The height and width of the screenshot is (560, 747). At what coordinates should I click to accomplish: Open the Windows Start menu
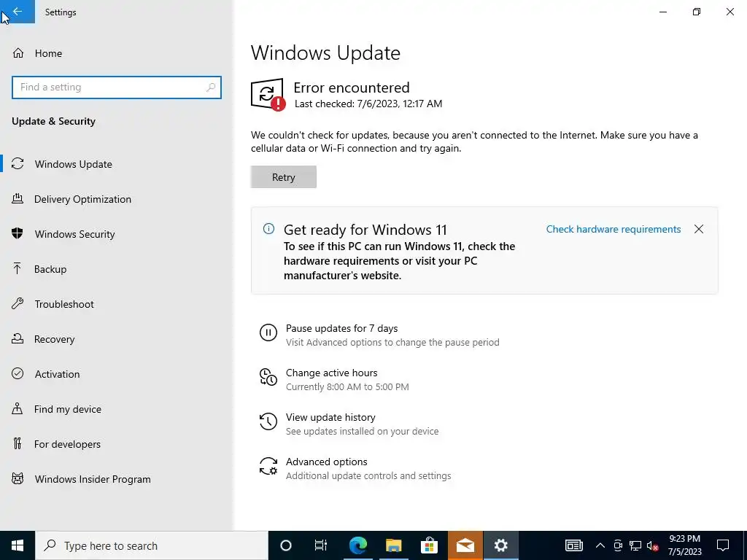18,545
